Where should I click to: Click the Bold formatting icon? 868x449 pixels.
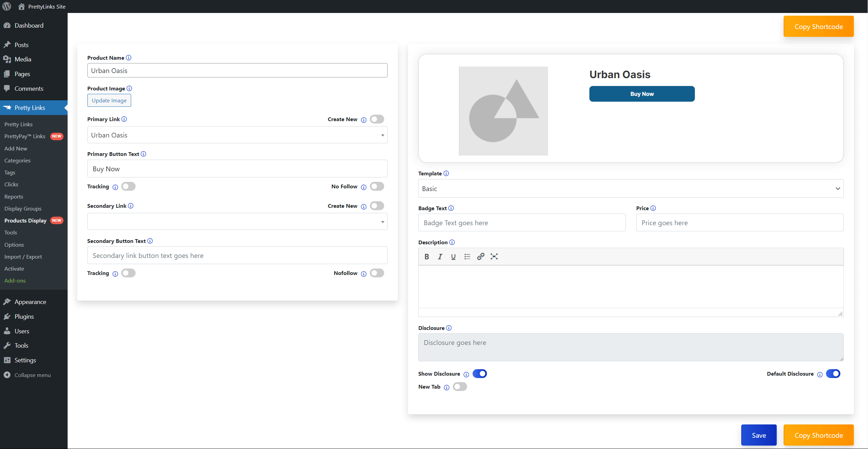point(426,257)
